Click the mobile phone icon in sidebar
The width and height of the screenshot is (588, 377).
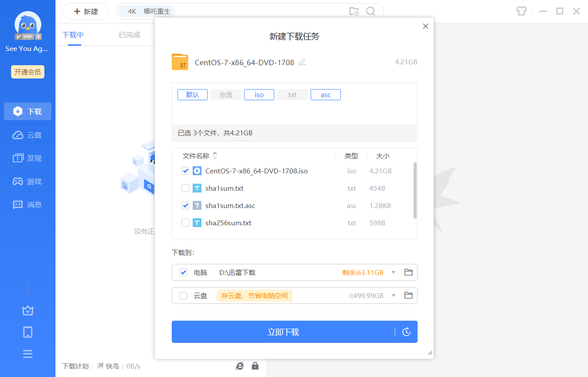28,332
